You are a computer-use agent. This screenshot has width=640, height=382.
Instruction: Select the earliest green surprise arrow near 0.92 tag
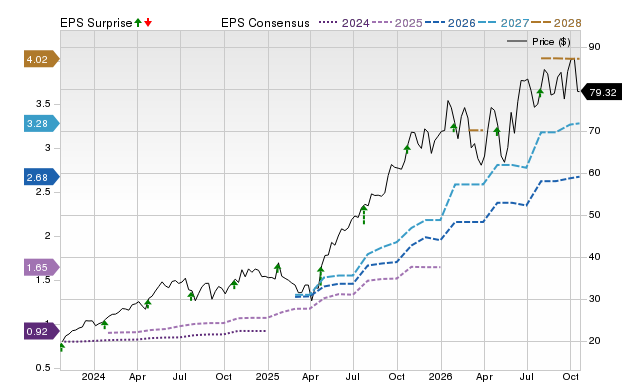tap(62, 347)
